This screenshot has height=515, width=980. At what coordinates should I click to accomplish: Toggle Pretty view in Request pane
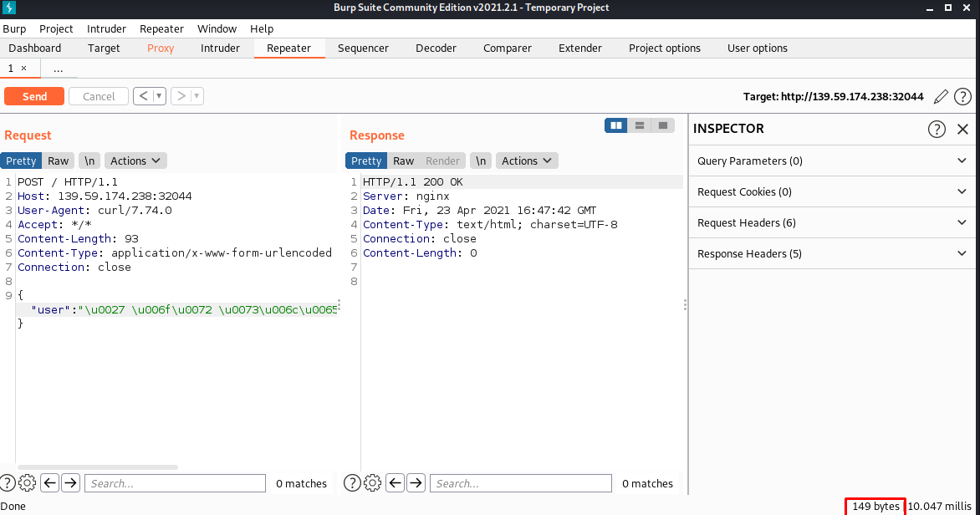coord(21,161)
